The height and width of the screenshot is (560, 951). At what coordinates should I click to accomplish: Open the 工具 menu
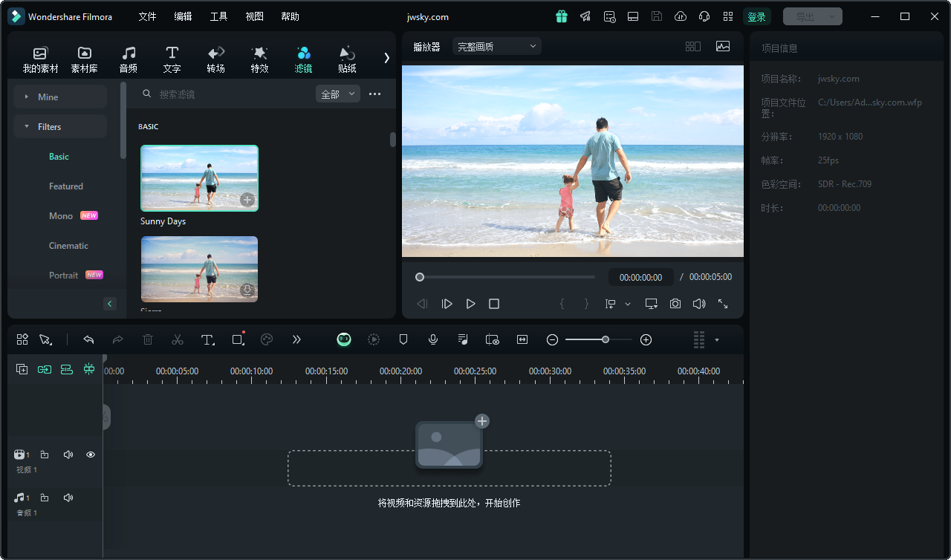click(218, 16)
